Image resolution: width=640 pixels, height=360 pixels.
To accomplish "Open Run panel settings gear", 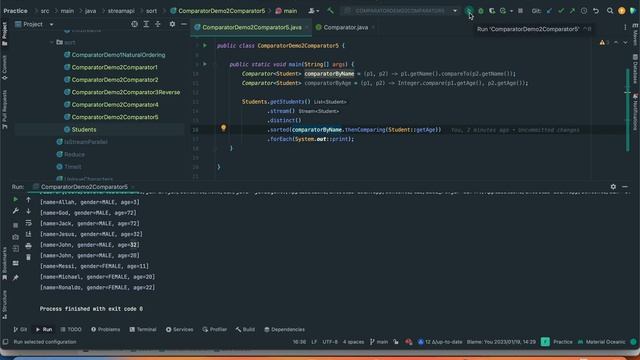I will pyautogui.click(x=613, y=187).
